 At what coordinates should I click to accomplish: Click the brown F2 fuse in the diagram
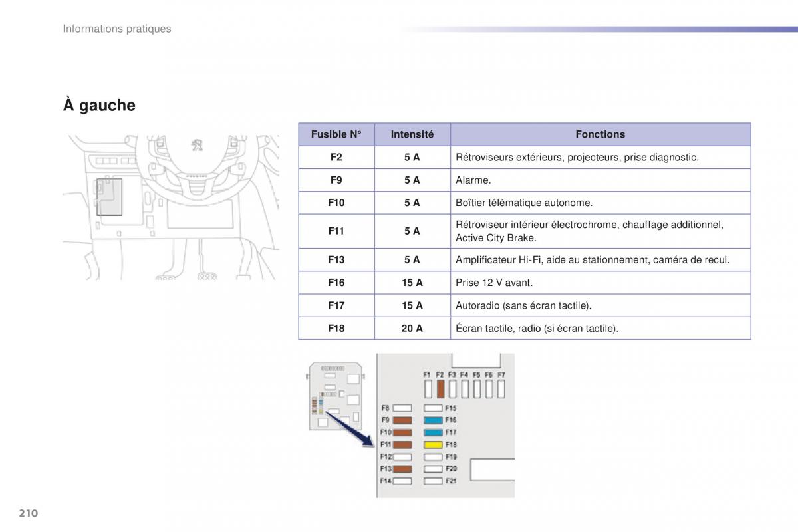click(x=440, y=388)
